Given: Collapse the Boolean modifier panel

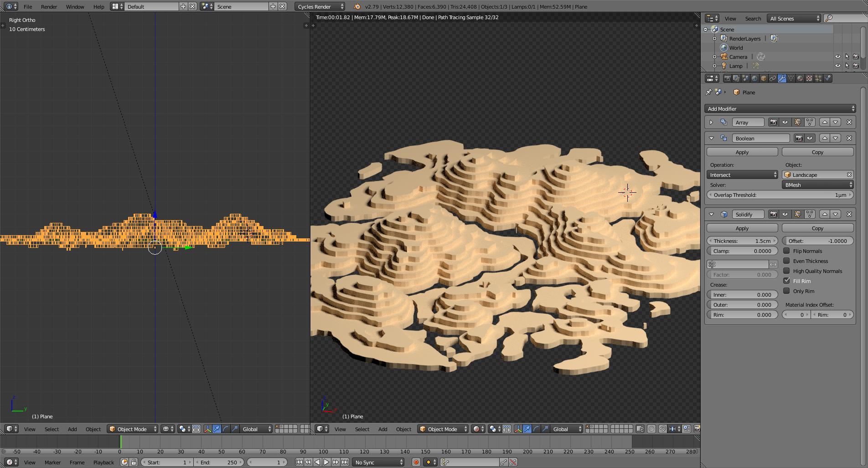Looking at the screenshot, I should pyautogui.click(x=711, y=138).
